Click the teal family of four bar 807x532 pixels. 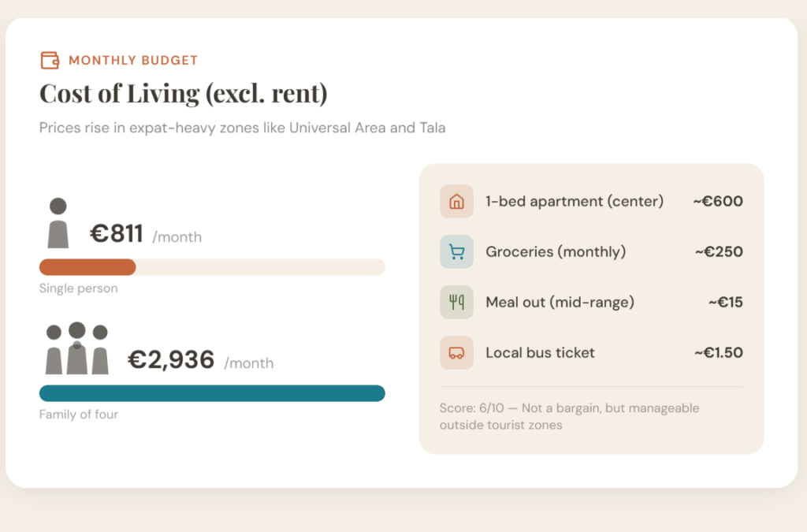click(212, 393)
